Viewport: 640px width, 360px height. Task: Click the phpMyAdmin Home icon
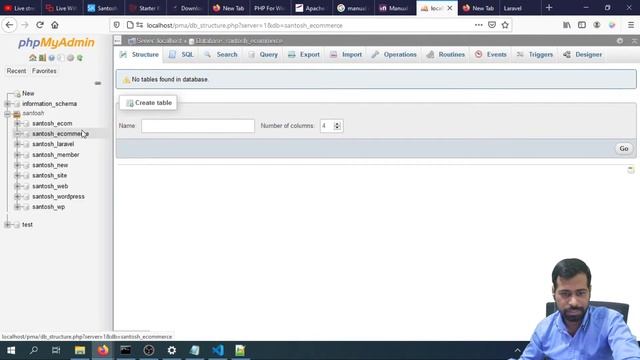pyautogui.click(x=33, y=58)
